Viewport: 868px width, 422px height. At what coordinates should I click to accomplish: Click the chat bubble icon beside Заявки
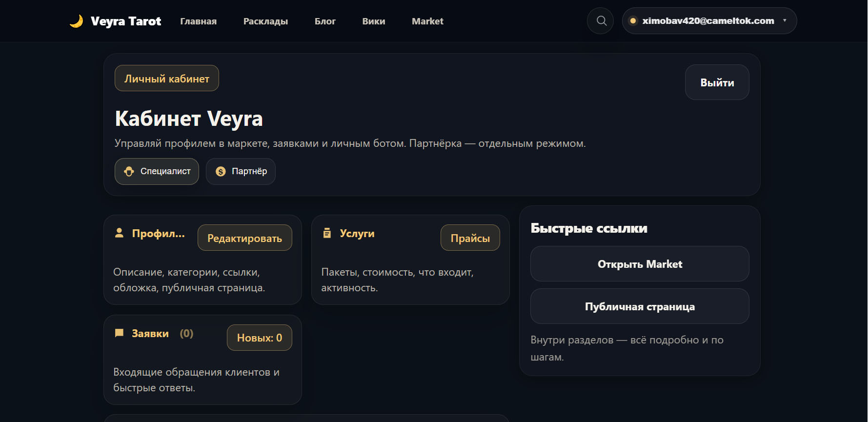[119, 333]
